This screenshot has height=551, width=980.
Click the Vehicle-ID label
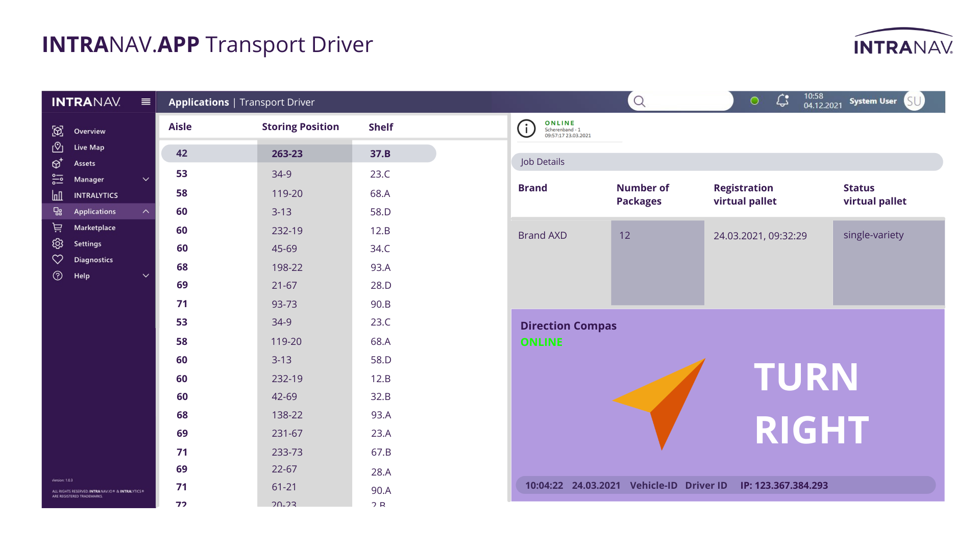point(653,485)
